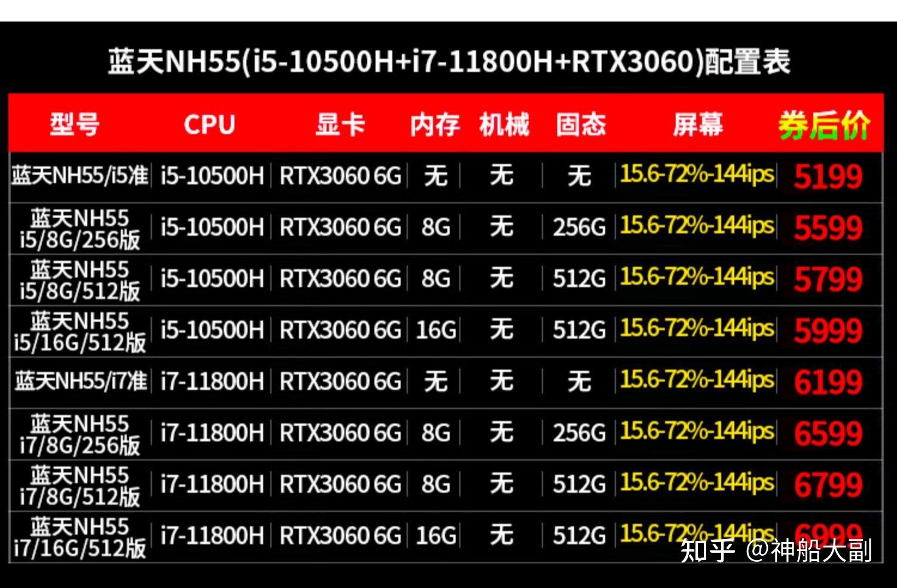Select model name 蓝天NH55/i7准
Image resolution: width=897 pixels, height=588 pixels.
tap(80, 381)
